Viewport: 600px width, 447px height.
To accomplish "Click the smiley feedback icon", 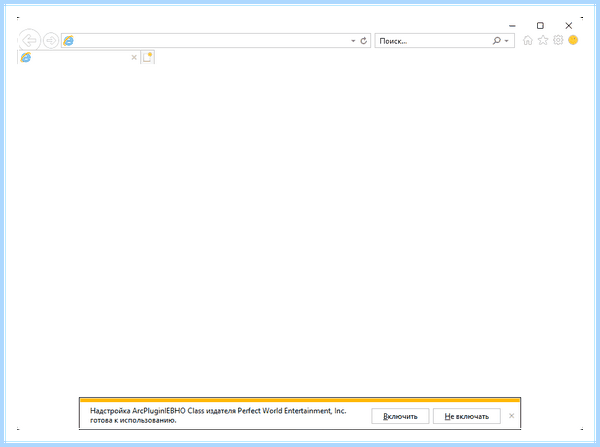I will click(x=573, y=40).
